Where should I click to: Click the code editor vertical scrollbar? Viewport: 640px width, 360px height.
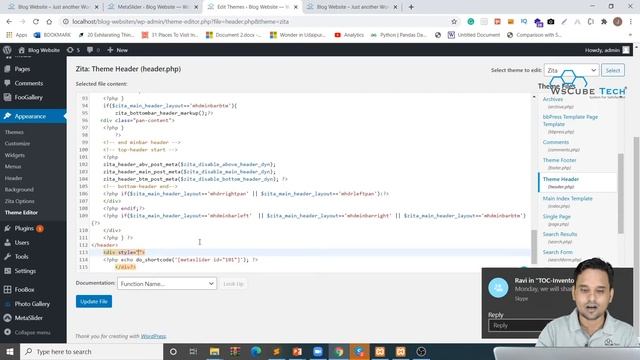(534, 247)
